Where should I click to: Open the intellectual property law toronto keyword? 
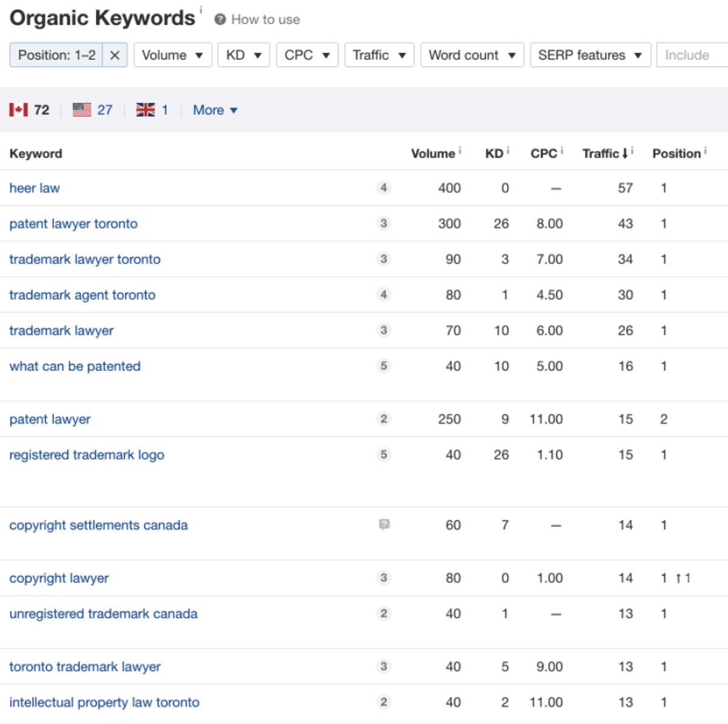tap(104, 703)
